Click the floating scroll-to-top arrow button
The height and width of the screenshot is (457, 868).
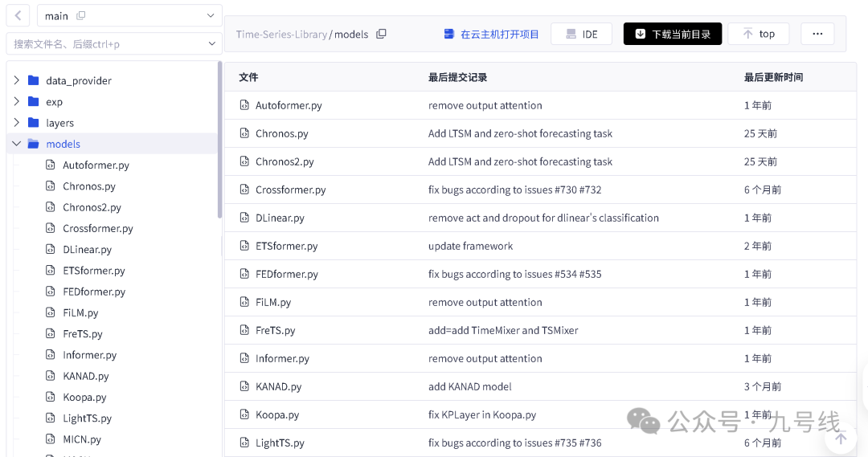(x=841, y=439)
